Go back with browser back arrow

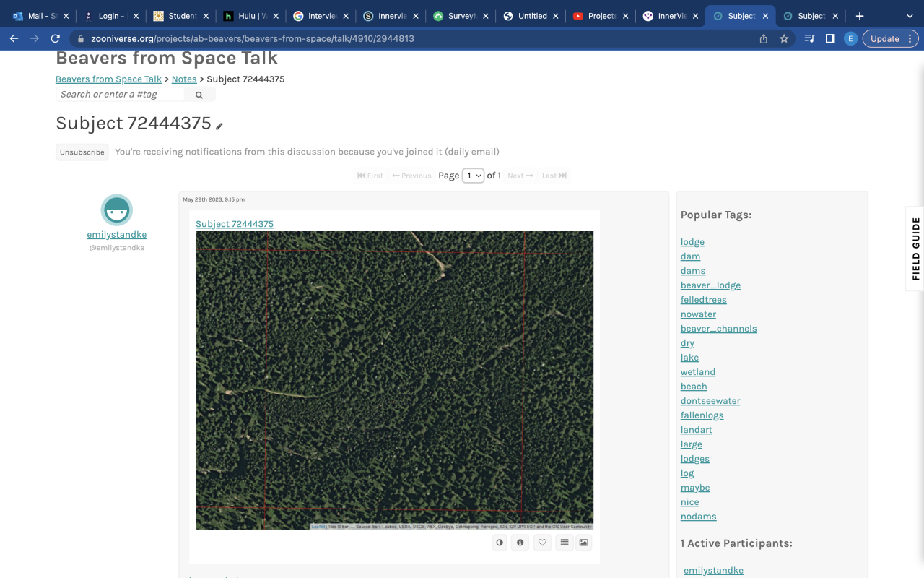pos(14,38)
